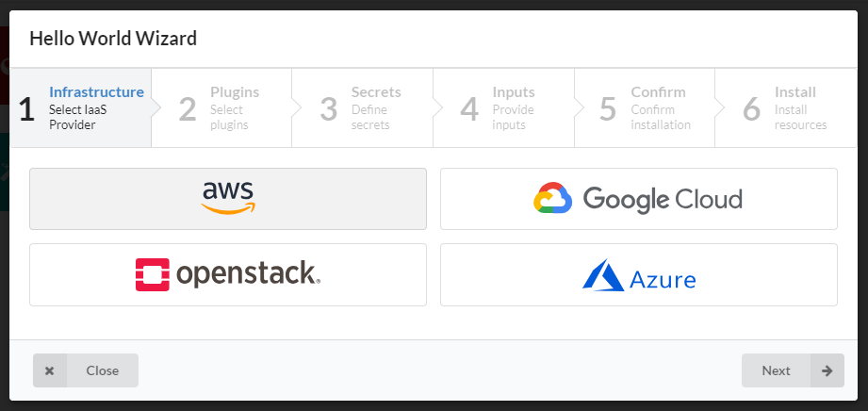
Task: Select the Install resources step
Action: pos(786,108)
